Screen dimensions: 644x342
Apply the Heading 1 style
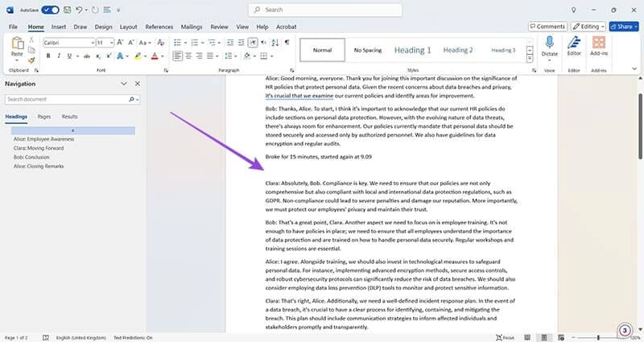point(412,50)
